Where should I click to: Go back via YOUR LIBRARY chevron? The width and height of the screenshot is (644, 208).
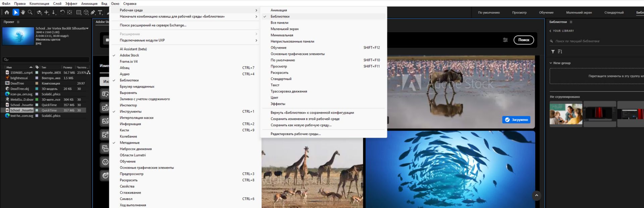click(x=550, y=31)
